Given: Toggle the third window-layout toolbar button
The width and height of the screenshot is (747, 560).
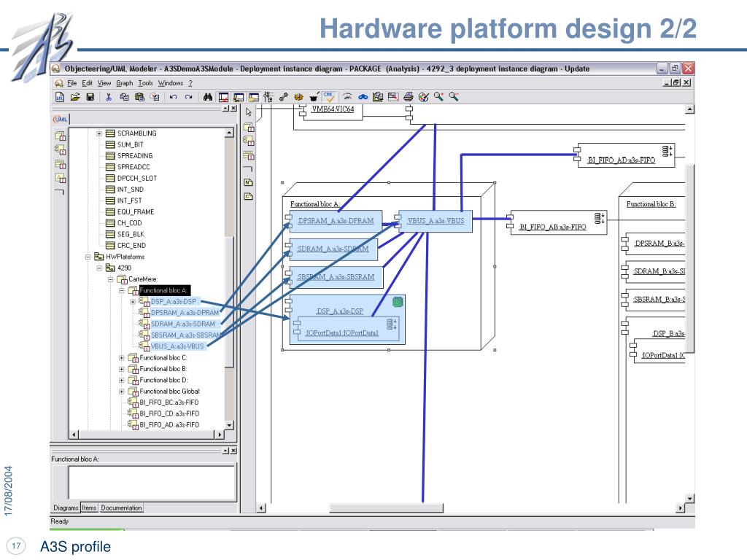Looking at the screenshot, I should coord(253,97).
